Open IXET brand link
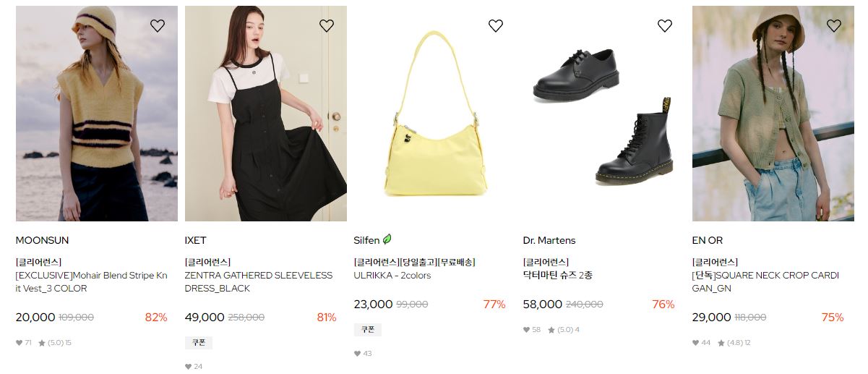This screenshot has height=374, width=868. tap(196, 240)
